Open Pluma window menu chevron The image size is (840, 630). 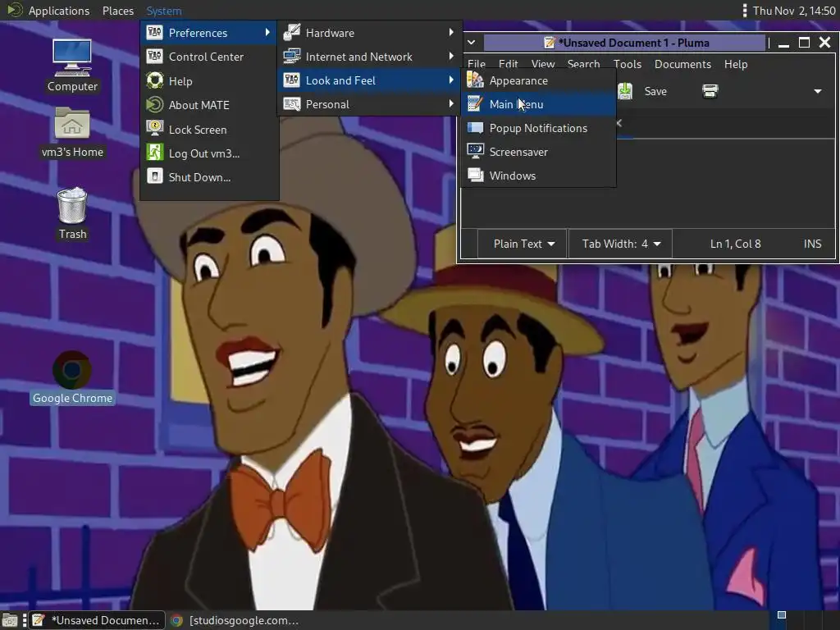(471, 43)
